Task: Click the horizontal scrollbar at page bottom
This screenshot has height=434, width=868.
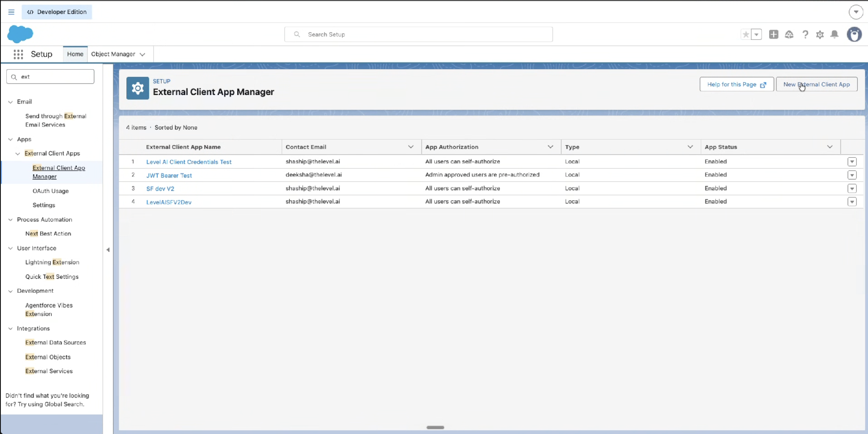Action: (435, 427)
